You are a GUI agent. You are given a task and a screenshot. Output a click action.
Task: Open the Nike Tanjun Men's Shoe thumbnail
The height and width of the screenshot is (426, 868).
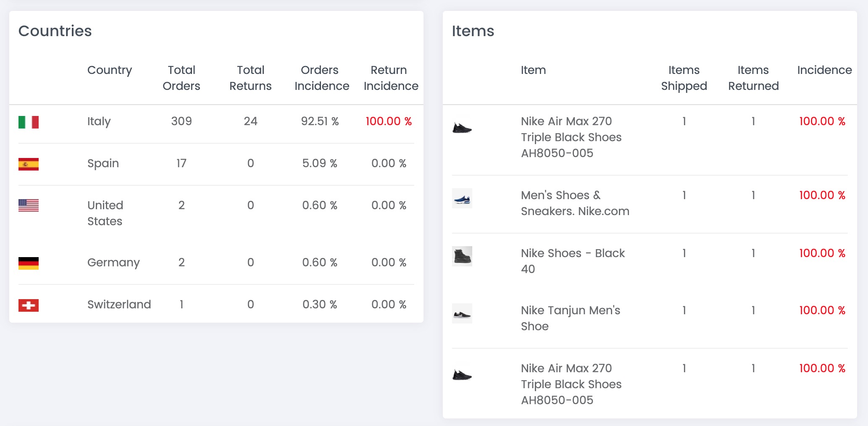[462, 313]
